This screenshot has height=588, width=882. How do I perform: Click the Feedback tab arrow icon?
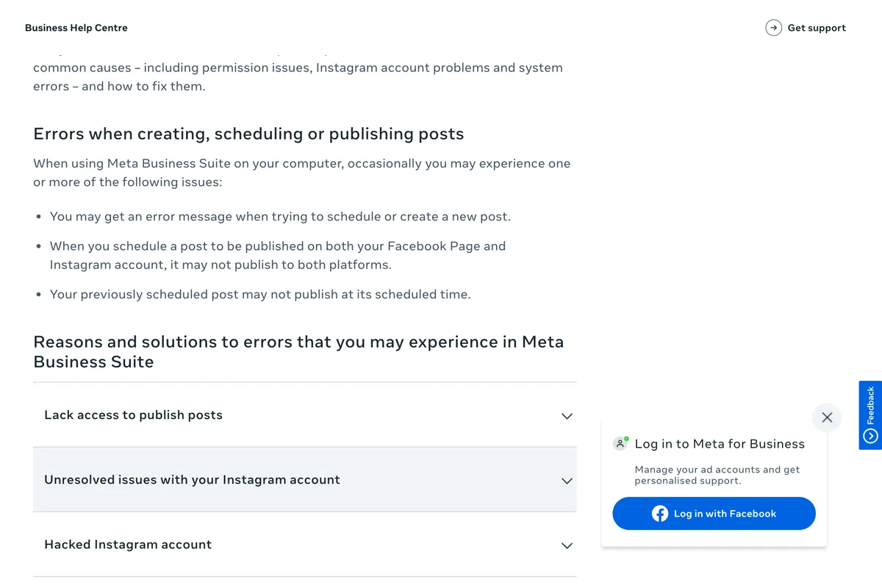[x=871, y=436]
